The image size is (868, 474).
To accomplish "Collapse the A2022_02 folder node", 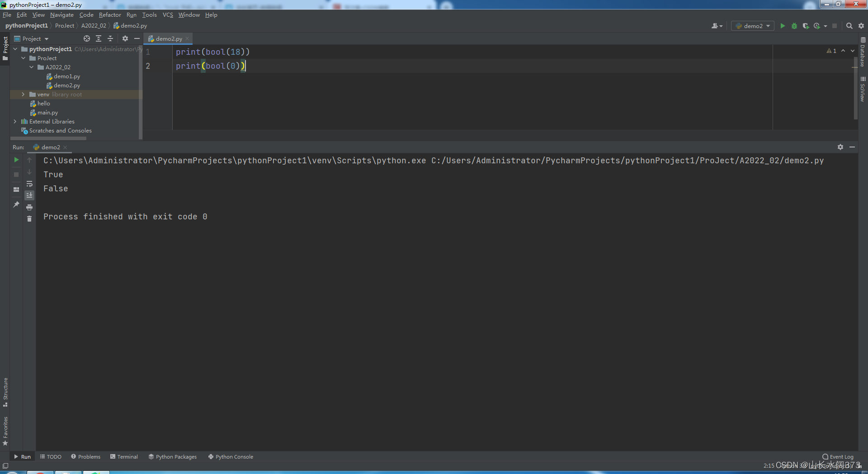I will click(x=32, y=67).
